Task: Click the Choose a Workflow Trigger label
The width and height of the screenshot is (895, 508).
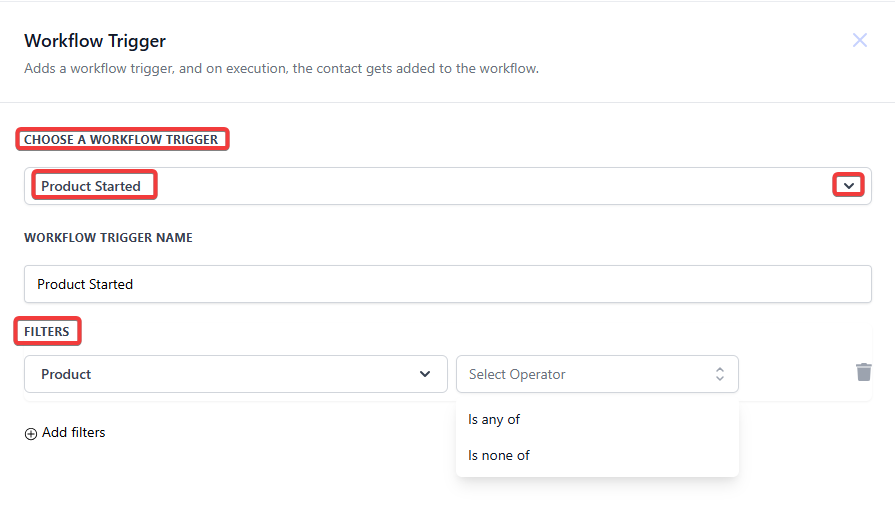Action: click(121, 140)
